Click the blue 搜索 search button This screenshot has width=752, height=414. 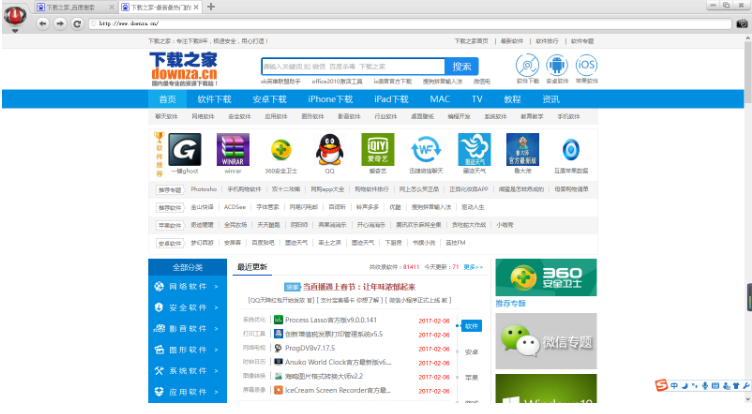click(x=461, y=66)
